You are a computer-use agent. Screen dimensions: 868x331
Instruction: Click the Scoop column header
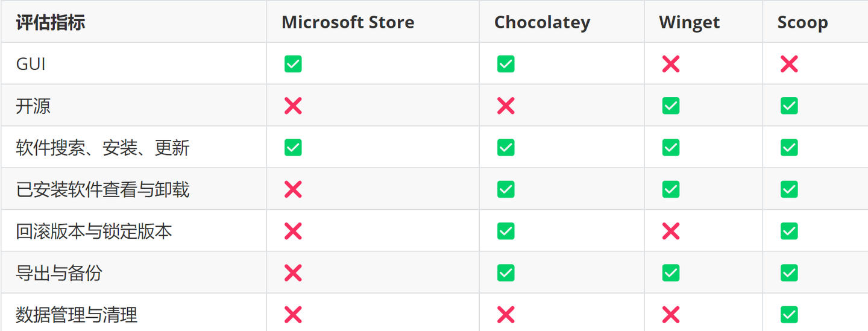click(802, 22)
